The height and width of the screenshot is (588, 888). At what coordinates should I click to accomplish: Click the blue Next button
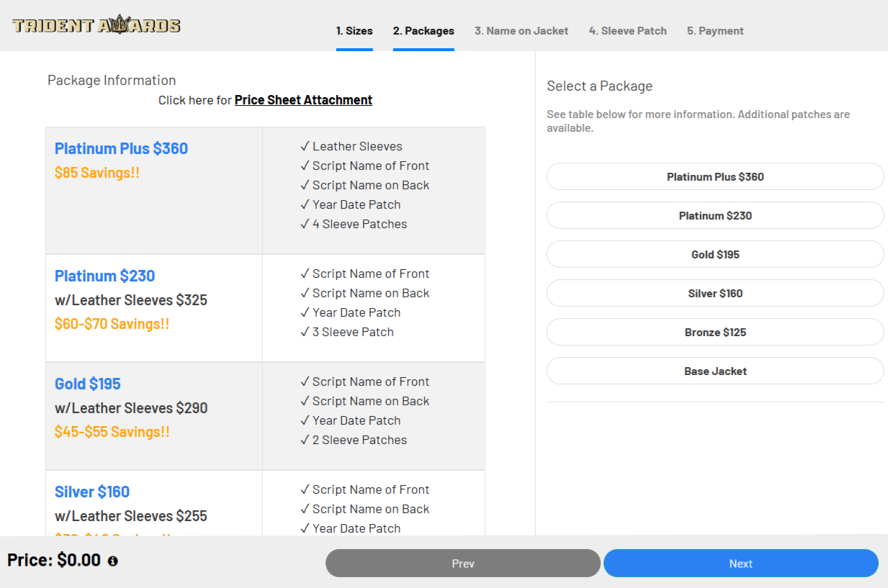pyautogui.click(x=741, y=563)
